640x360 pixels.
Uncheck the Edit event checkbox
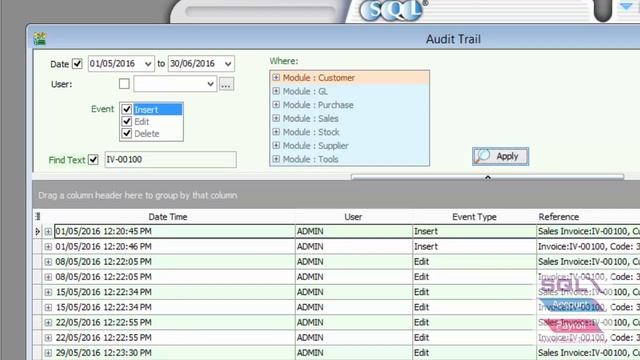[x=127, y=121]
